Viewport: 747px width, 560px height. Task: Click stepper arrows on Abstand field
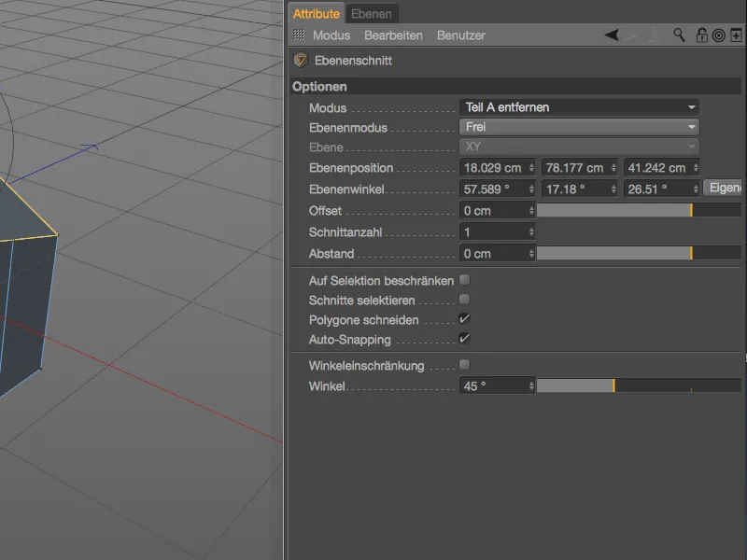coord(531,253)
